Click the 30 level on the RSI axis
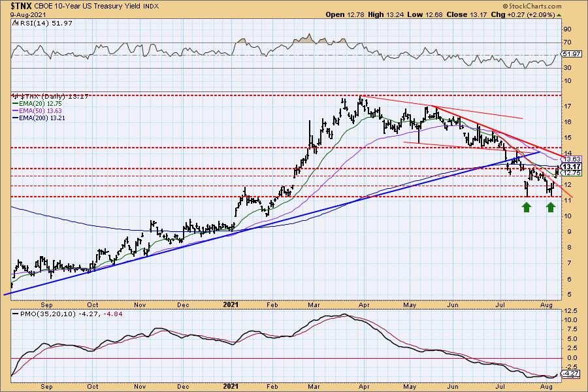 pos(567,68)
